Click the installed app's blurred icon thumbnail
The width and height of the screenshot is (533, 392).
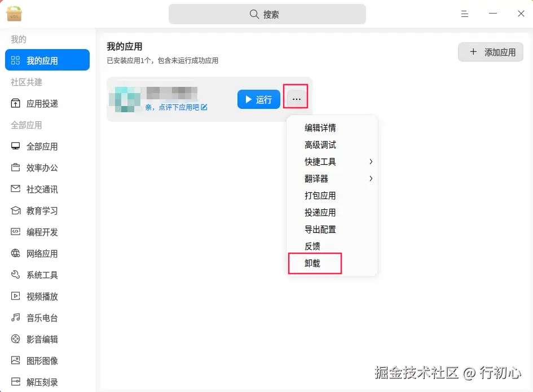pyautogui.click(x=125, y=99)
